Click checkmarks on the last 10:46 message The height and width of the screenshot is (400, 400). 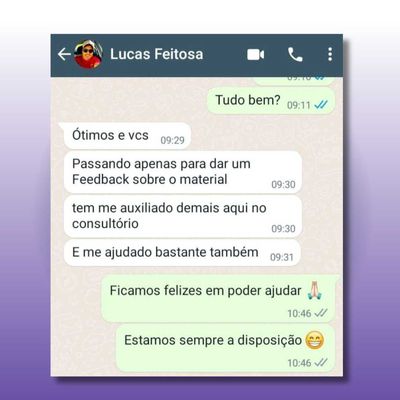(x=321, y=362)
